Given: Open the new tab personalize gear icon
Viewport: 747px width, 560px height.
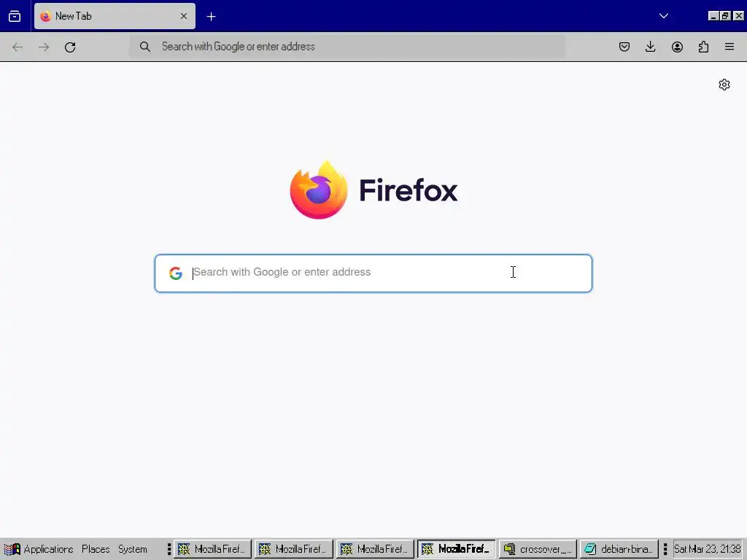Looking at the screenshot, I should (724, 85).
